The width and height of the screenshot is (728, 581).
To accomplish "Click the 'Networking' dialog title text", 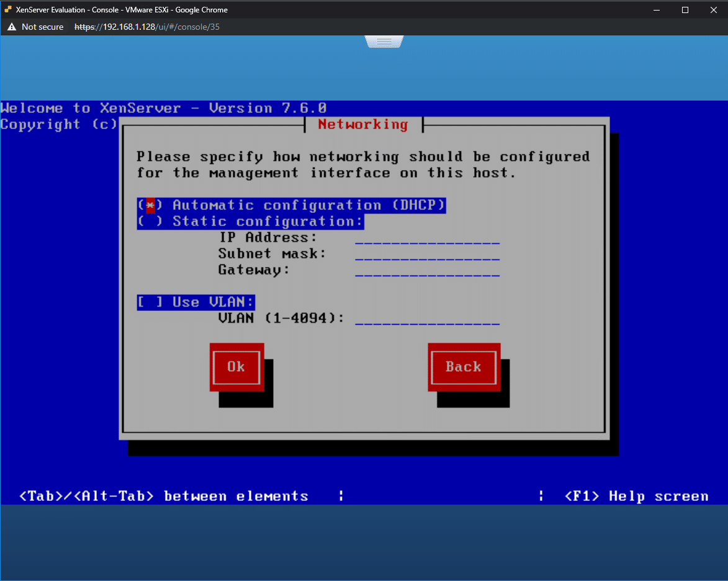I will point(363,125).
